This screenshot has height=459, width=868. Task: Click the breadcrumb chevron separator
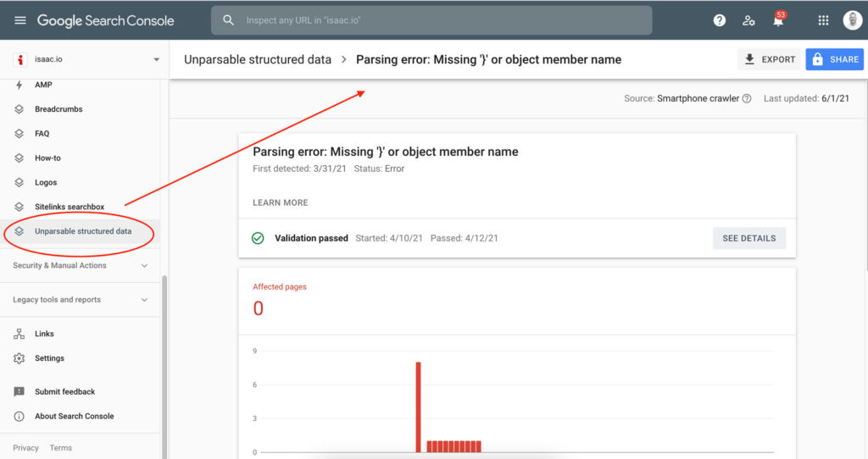(x=344, y=59)
